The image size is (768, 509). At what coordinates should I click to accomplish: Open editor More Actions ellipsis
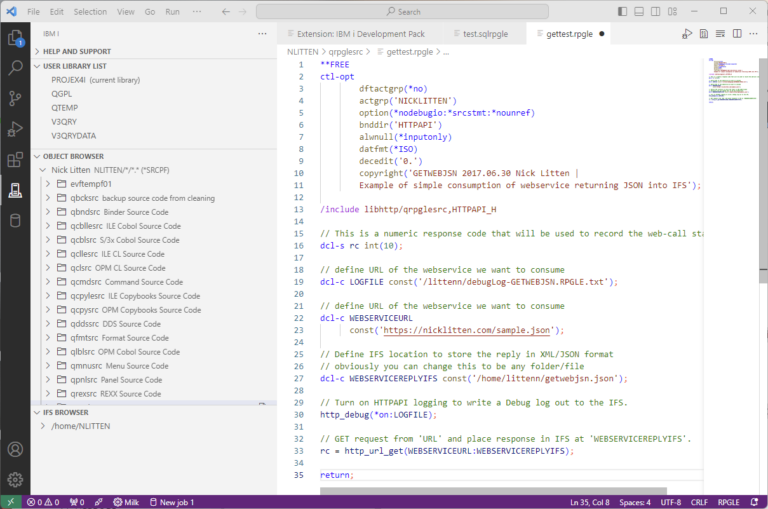(x=754, y=34)
